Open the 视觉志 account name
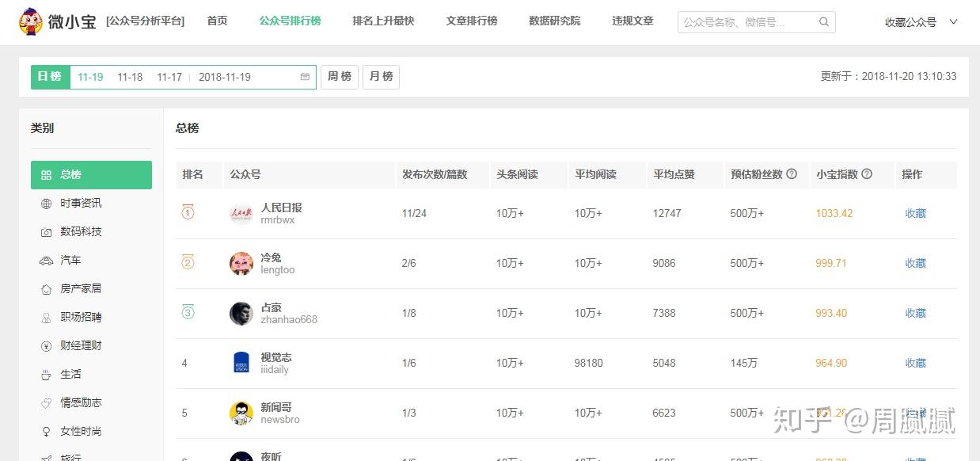Image resolution: width=980 pixels, height=461 pixels. [x=276, y=357]
